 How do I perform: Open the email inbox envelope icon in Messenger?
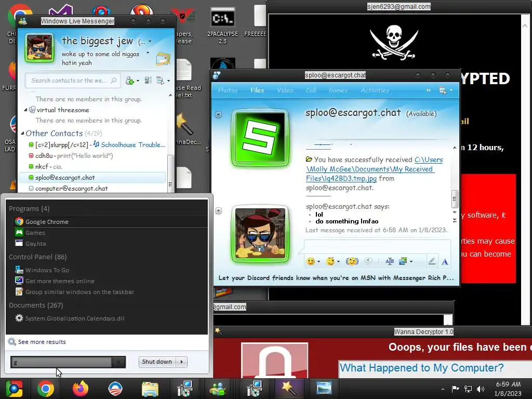point(163,59)
